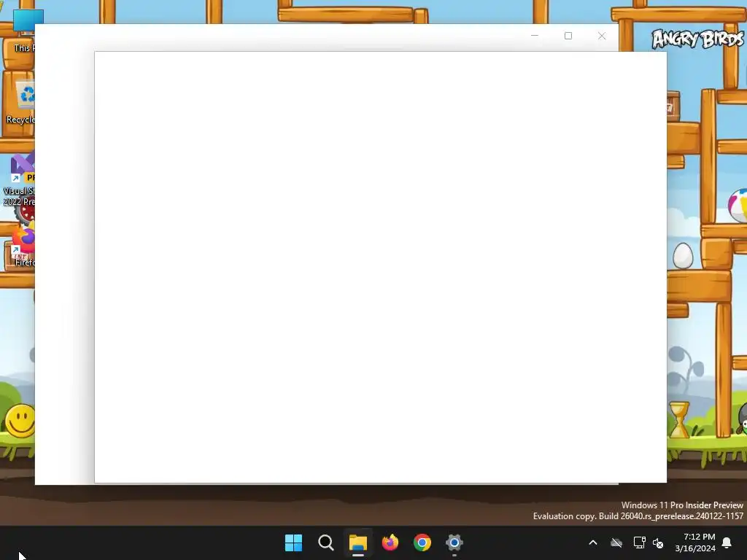The height and width of the screenshot is (560, 747).
Task: Minimize the blank window
Action: (x=535, y=36)
